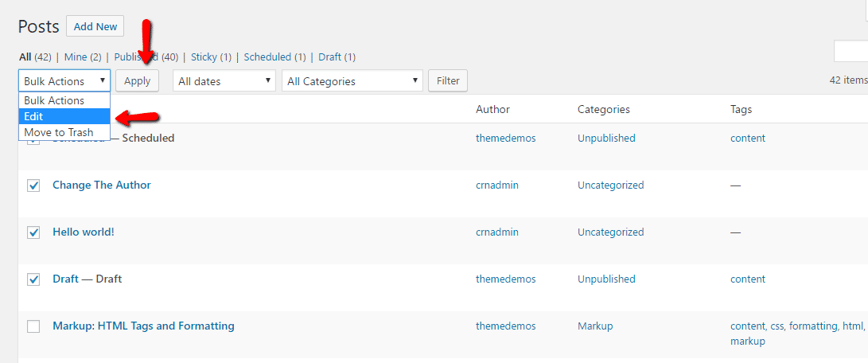The image size is (868, 363).
Task: Open the Bulk Actions dropdown
Action: (64, 81)
